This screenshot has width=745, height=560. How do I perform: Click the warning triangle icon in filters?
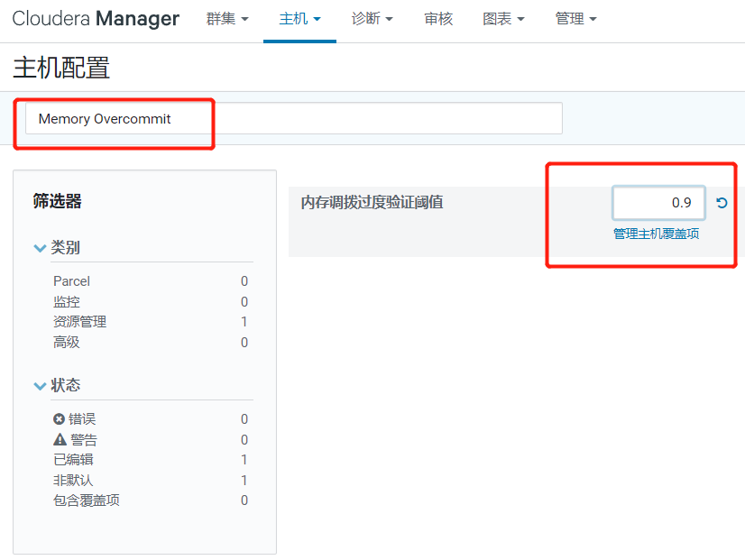[x=60, y=439]
